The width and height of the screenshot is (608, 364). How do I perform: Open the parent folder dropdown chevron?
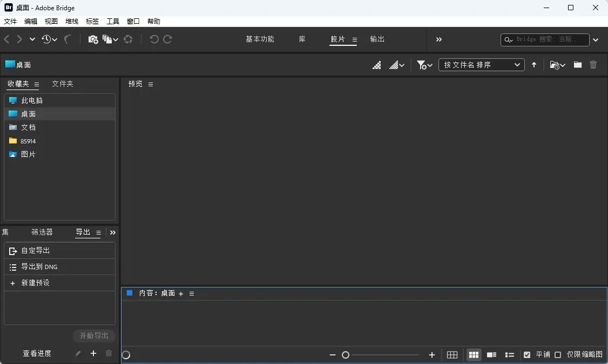click(x=32, y=39)
